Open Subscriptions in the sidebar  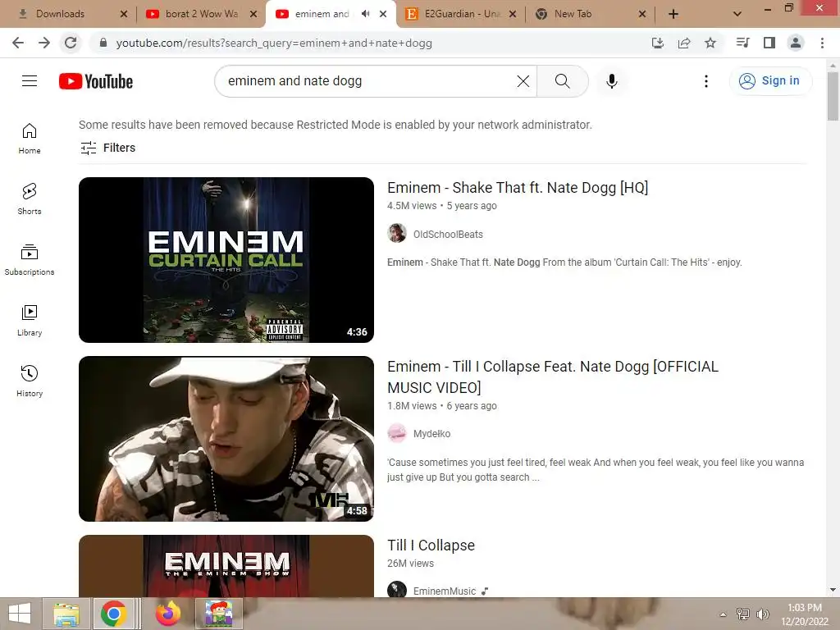pyautogui.click(x=30, y=260)
